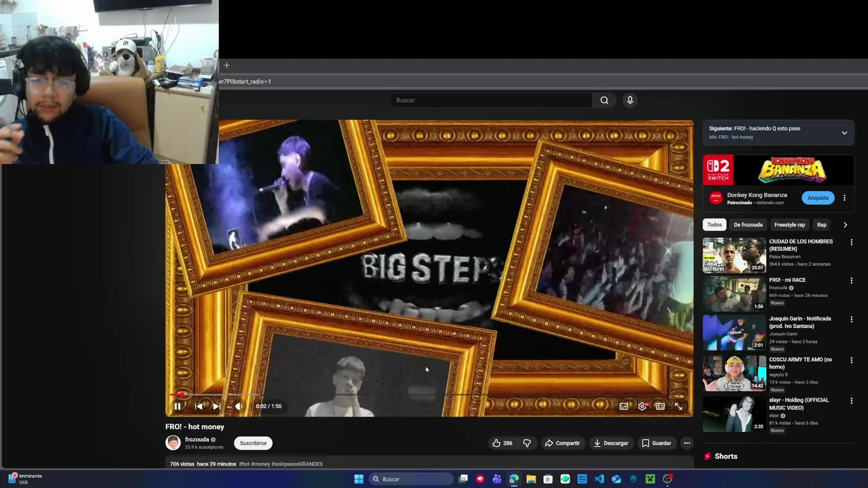Click the #hot hashtag
Screen dimensions: 868x488
(245, 464)
